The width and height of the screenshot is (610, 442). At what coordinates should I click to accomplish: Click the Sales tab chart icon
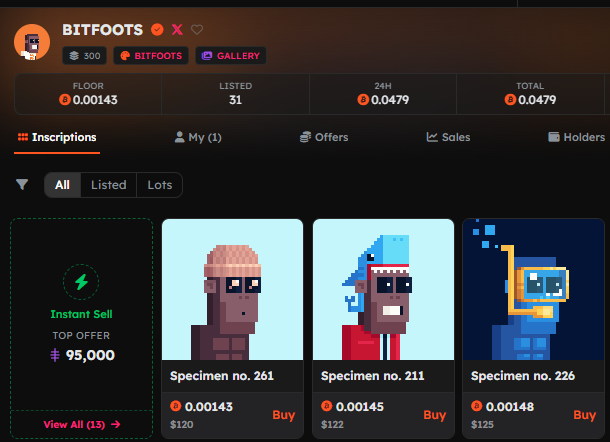pos(432,137)
